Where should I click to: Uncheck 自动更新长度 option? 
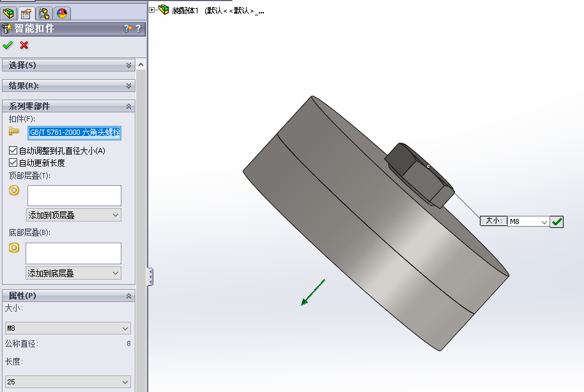coord(13,163)
